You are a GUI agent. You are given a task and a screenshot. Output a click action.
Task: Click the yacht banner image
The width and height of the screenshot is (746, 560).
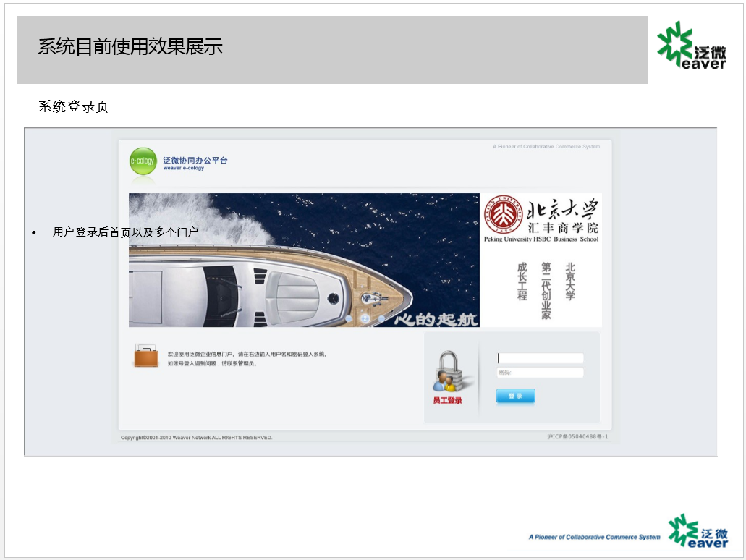pos(304,260)
